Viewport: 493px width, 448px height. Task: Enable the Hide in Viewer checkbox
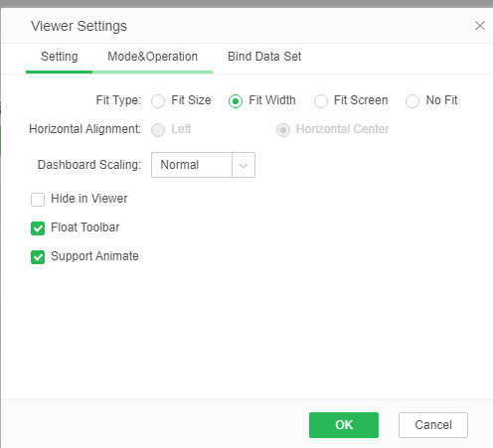[x=38, y=200]
